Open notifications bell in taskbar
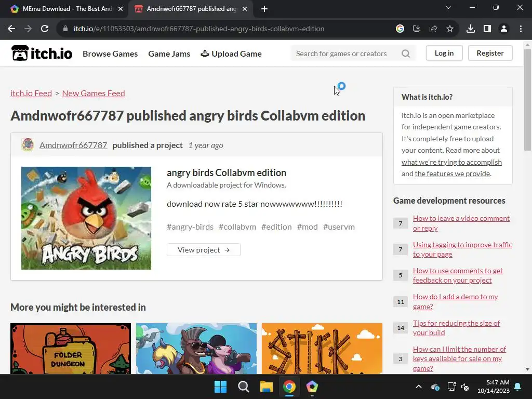532x399 pixels. [518, 387]
